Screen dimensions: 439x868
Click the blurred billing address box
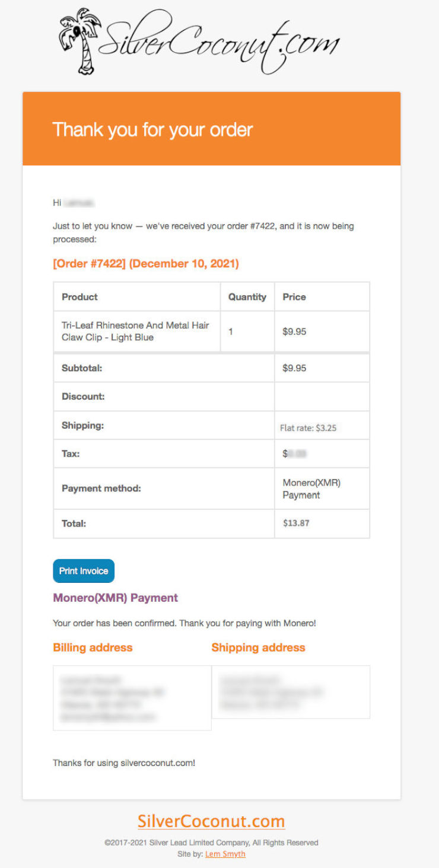point(132,698)
